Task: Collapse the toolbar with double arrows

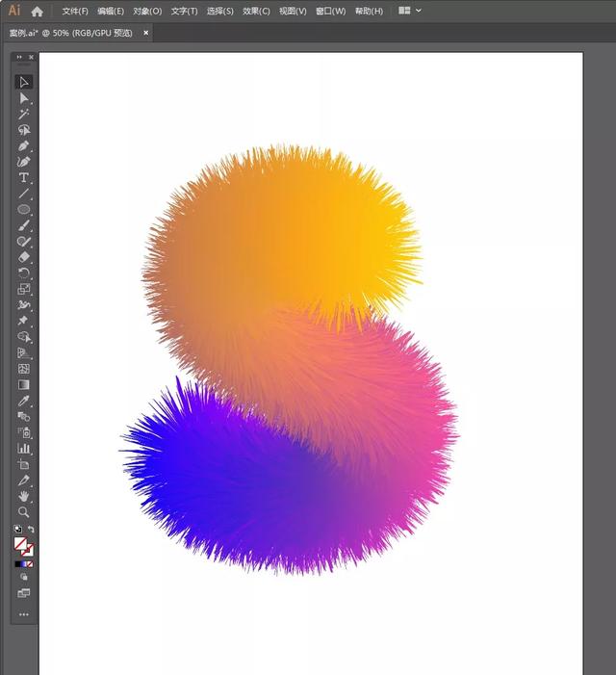Action: (19, 57)
